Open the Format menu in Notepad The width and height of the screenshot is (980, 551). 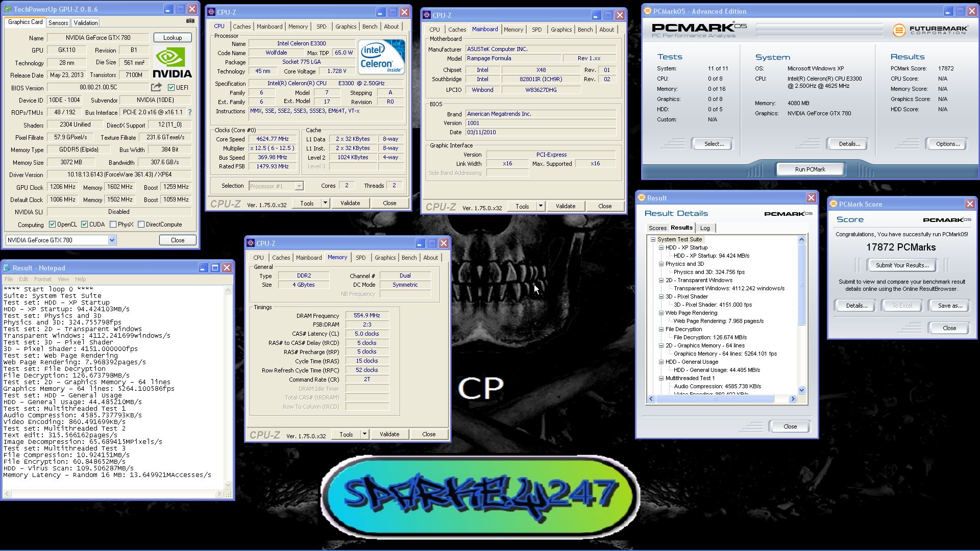tap(43, 279)
